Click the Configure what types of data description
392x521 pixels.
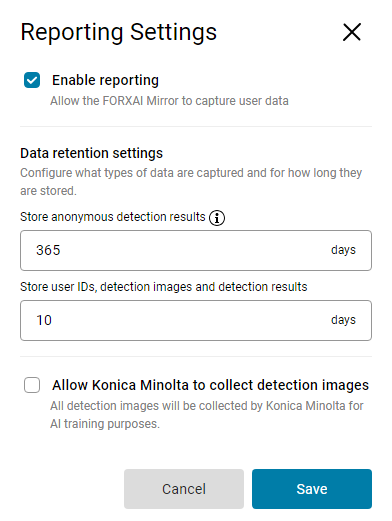pyautogui.click(x=191, y=182)
